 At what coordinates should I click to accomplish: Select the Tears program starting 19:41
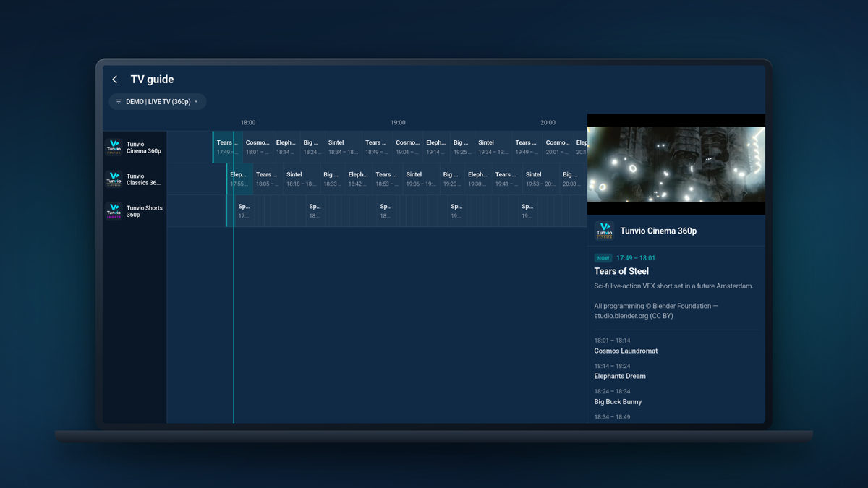[506, 179]
